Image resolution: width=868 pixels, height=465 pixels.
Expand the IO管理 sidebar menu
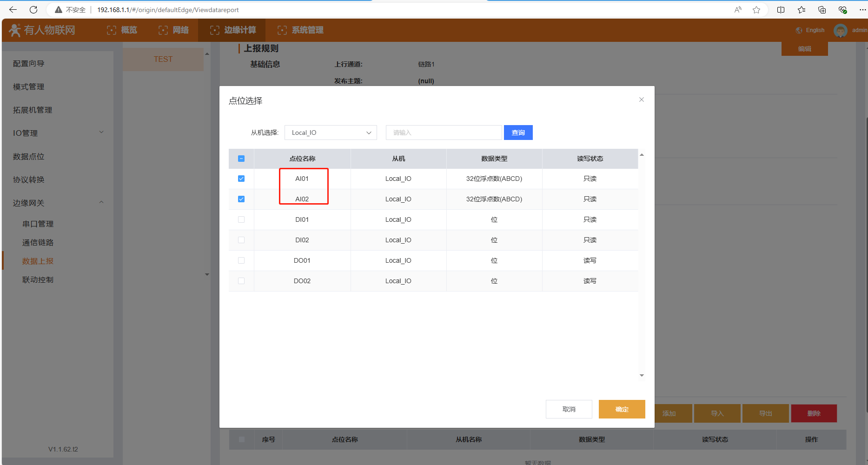pos(58,133)
